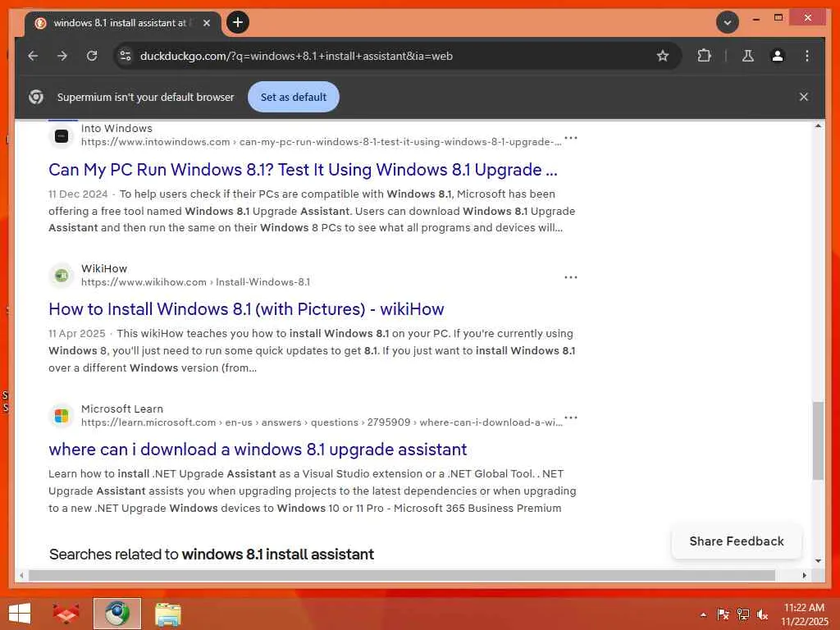Click the WikiHow site name

click(104, 268)
